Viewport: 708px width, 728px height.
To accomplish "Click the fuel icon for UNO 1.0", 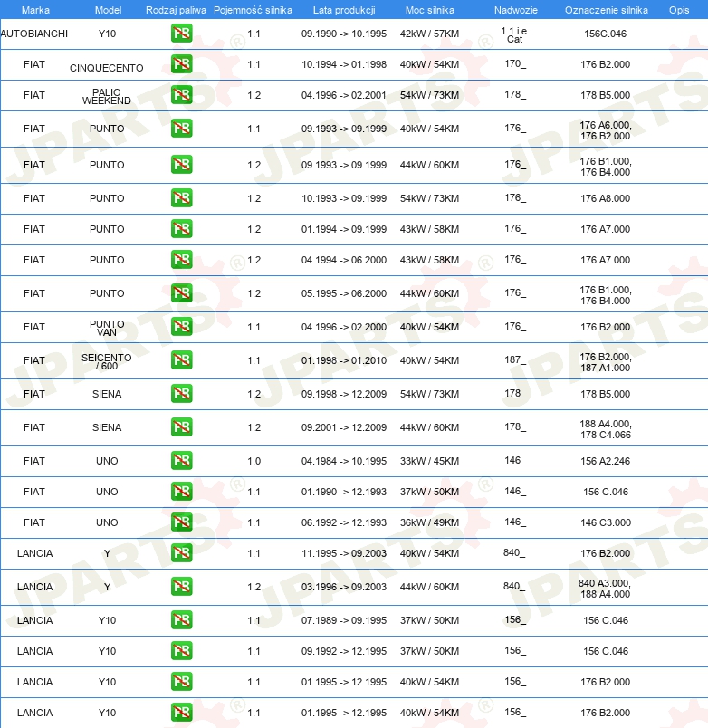I will pos(181,461).
